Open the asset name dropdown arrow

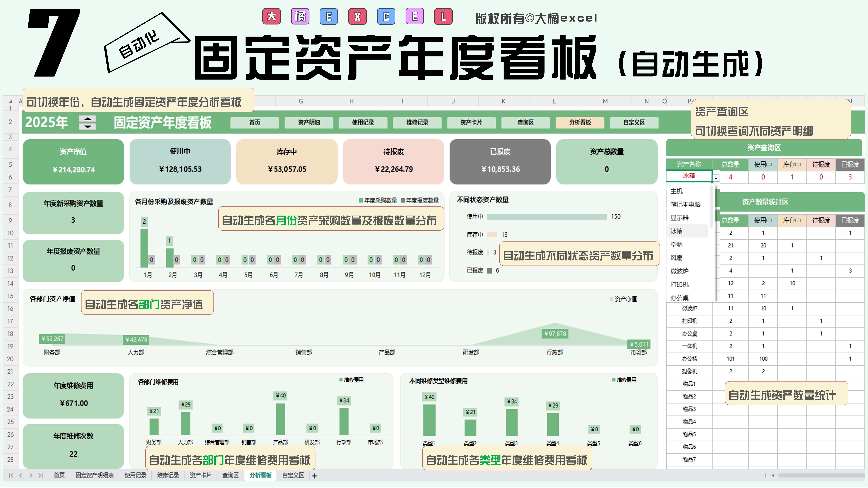[x=716, y=178]
